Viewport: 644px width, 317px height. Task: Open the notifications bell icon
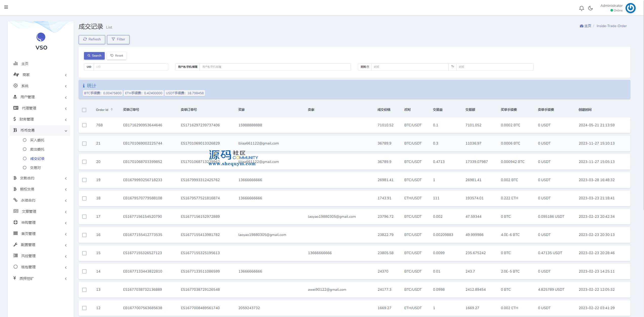[582, 8]
